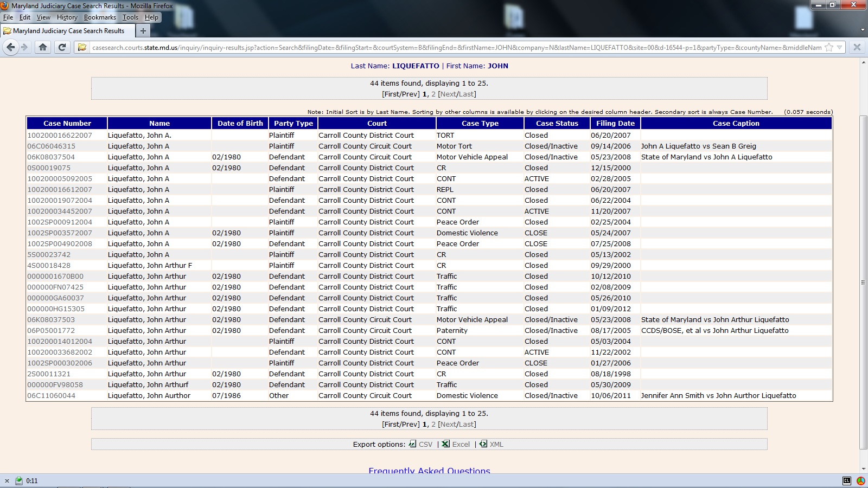Click the CSV export icon
The width and height of the screenshot is (868, 488).
(413, 444)
